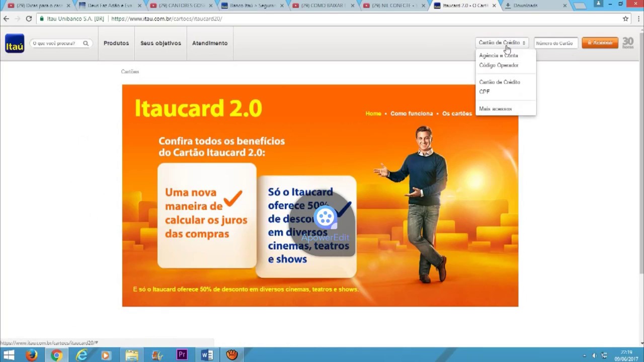Click the Só o Itaucard card

306,226
